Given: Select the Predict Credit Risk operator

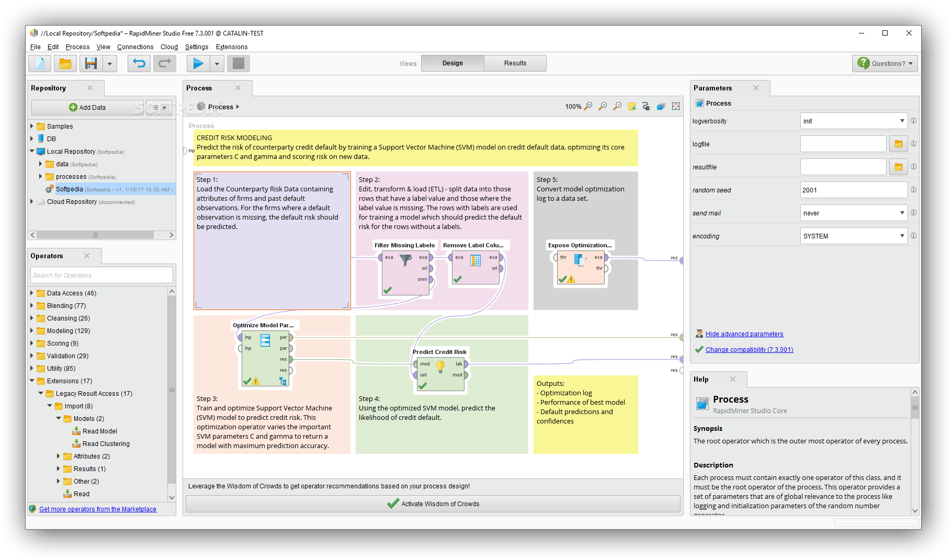Looking at the screenshot, I should (x=440, y=374).
